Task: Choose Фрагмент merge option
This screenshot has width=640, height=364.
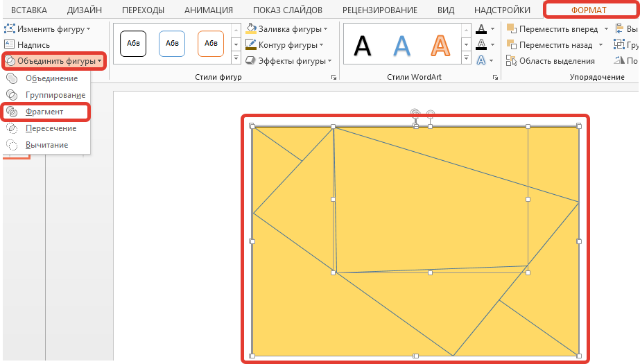Action: (x=46, y=112)
